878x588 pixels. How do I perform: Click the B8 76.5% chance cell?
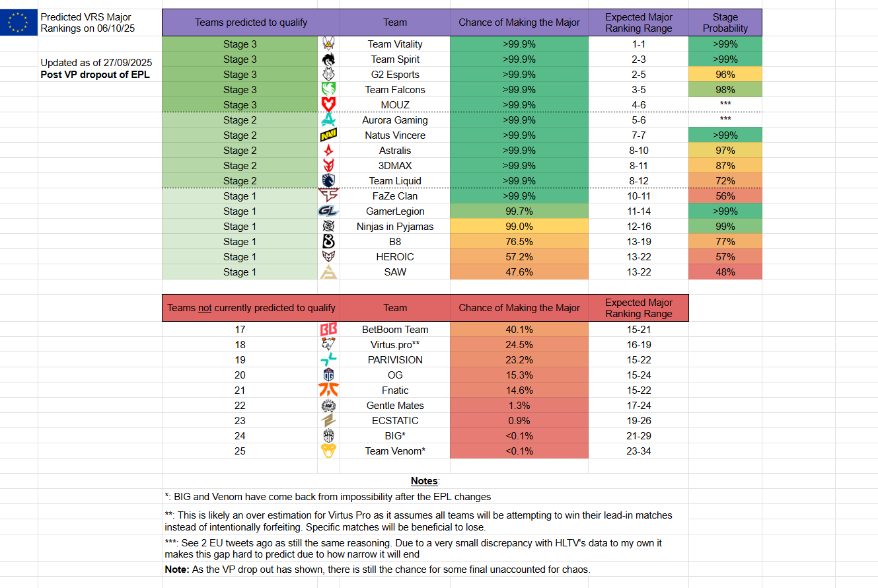pyautogui.click(x=519, y=242)
